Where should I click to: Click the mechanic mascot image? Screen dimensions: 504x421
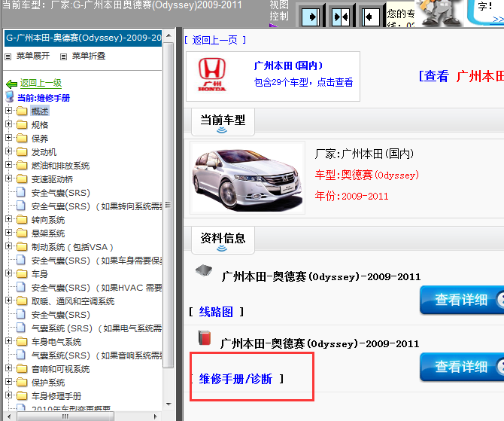441,13
